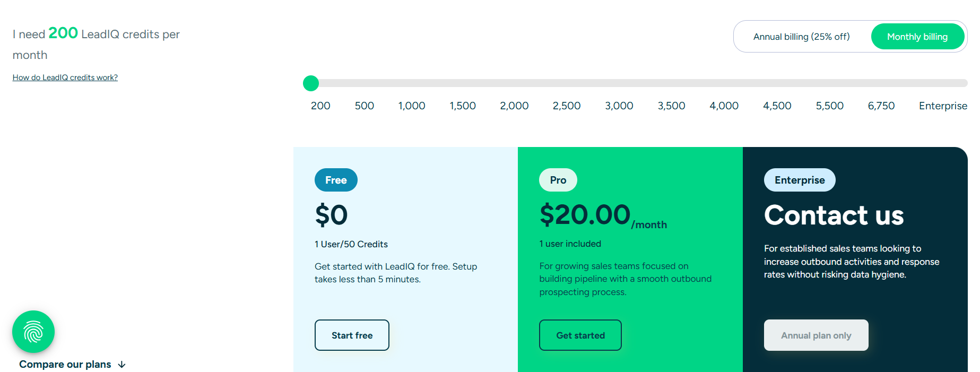Click the Enterprise plan badge
The image size is (980, 372).
tap(799, 180)
